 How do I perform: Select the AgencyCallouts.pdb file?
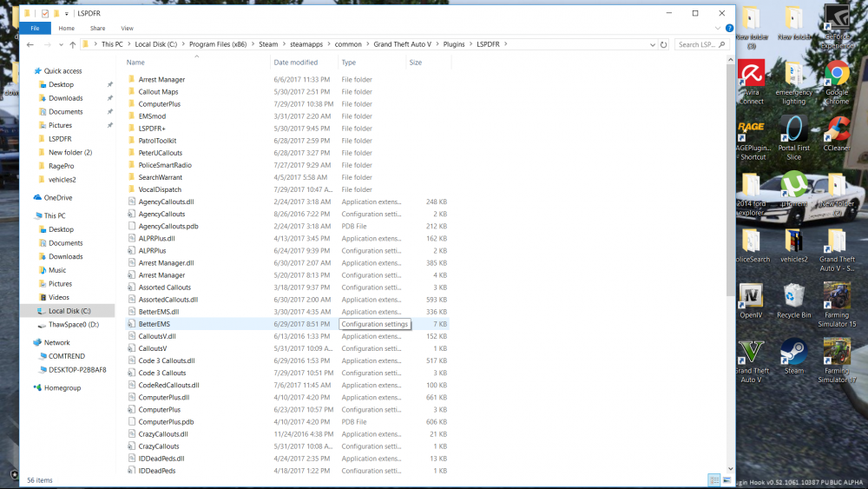click(x=287, y=226)
